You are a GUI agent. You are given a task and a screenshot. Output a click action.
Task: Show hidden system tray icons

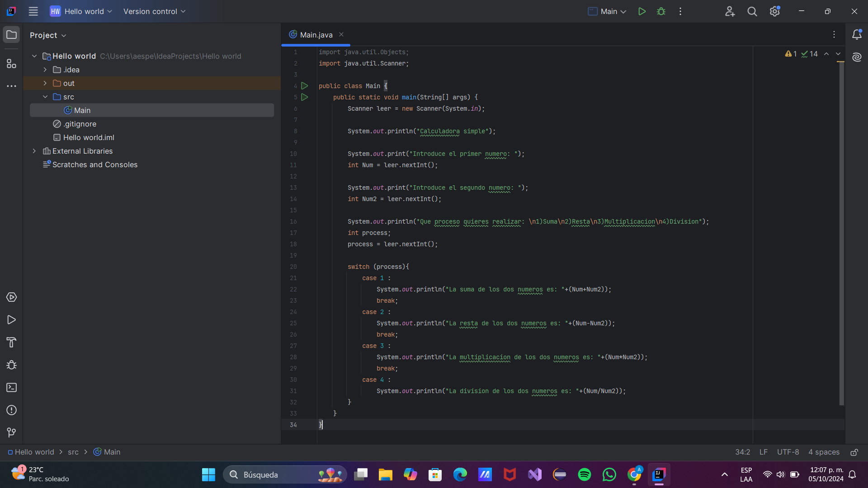pos(724,474)
